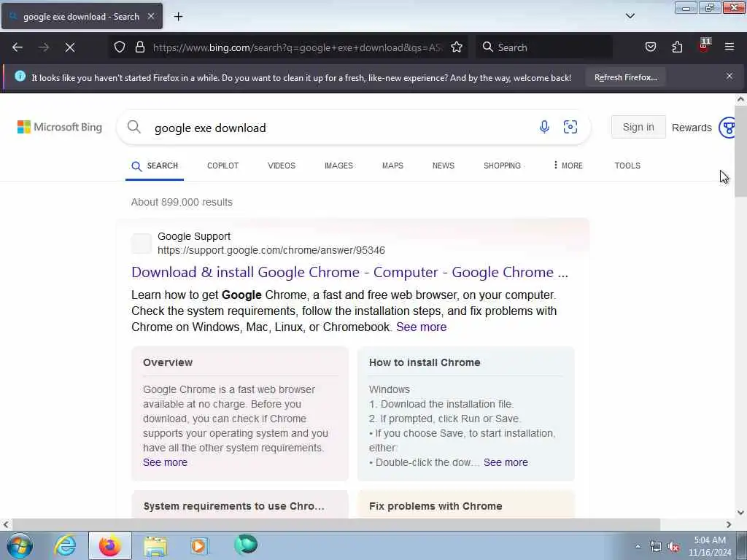Viewport: 747px width, 560px height.
Task: Open System requirements to use Chrome card
Action: [x=234, y=506]
